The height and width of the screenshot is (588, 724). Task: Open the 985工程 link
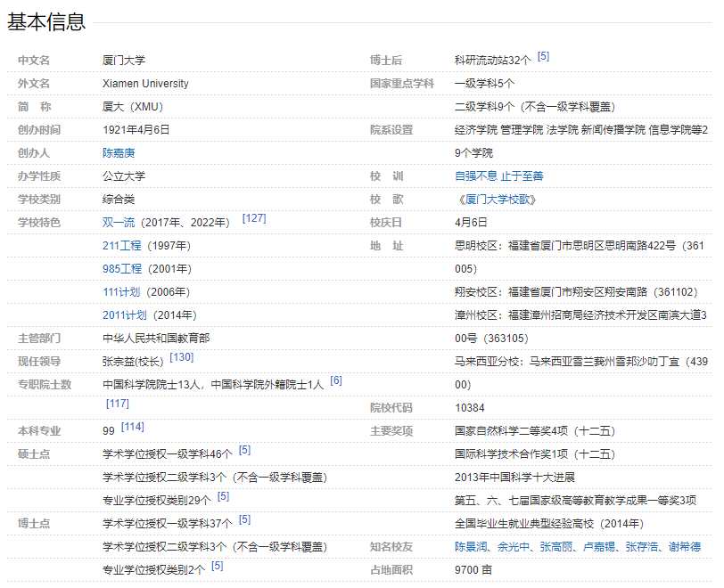tap(122, 269)
